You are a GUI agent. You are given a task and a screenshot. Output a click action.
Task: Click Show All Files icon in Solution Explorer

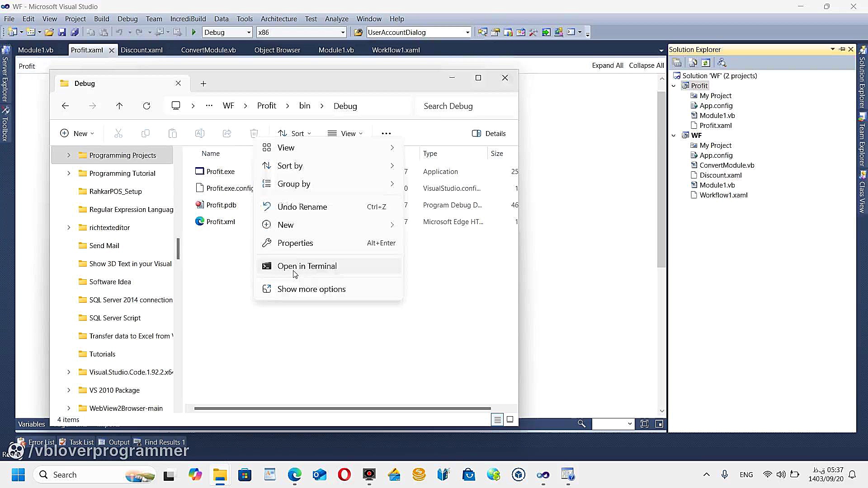point(693,62)
